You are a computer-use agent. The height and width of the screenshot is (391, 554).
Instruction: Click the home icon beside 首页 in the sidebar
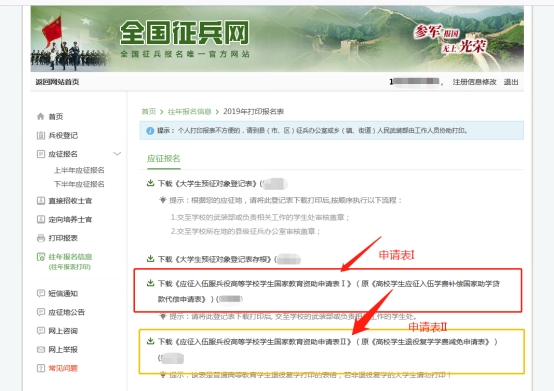coord(41,116)
